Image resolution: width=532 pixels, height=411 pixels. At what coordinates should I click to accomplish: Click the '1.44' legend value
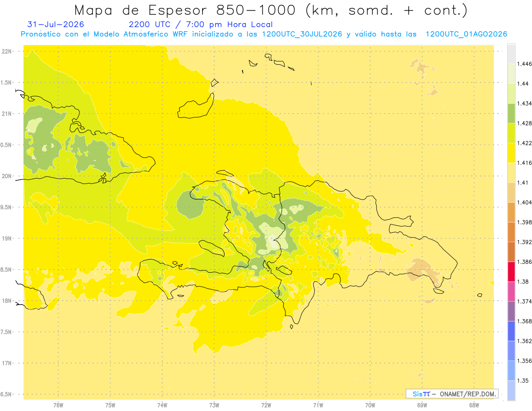pyautogui.click(x=523, y=83)
